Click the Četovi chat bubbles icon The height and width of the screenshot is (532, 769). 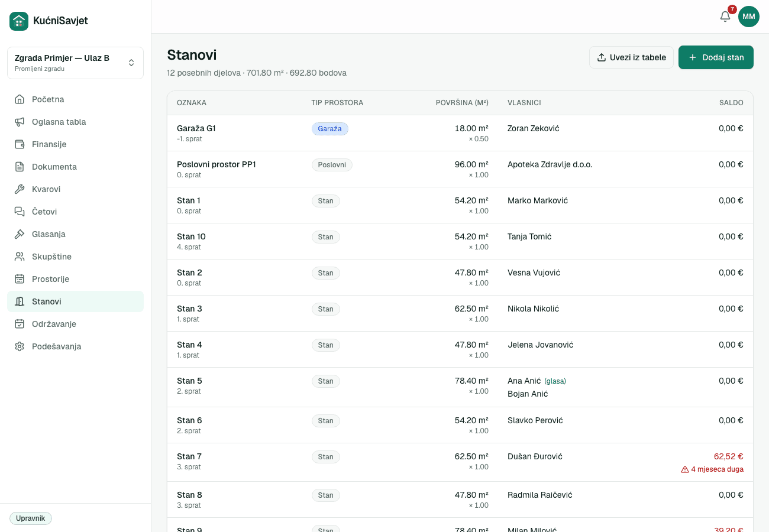[20, 212]
